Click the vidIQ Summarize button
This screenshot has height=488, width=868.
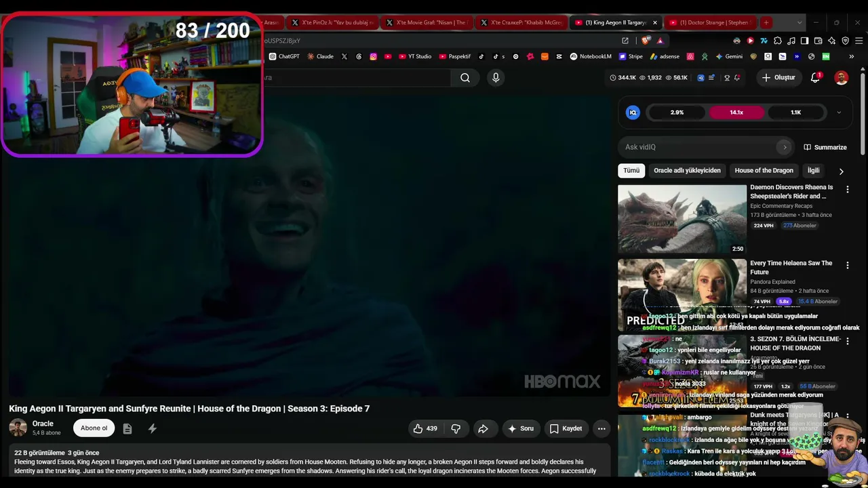pyautogui.click(x=825, y=147)
